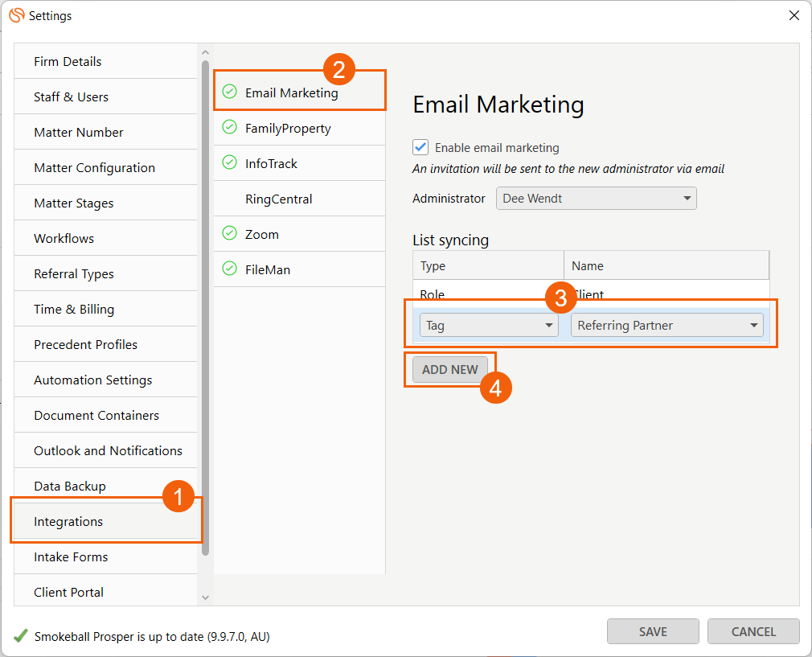The image size is (812, 657).
Task: Click the CANCEL button
Action: [x=753, y=631]
